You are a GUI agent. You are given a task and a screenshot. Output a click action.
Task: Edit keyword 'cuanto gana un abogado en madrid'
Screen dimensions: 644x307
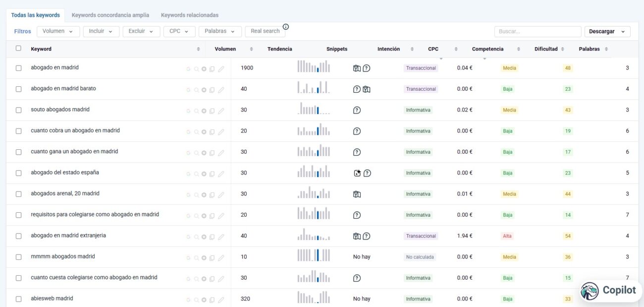221,153
